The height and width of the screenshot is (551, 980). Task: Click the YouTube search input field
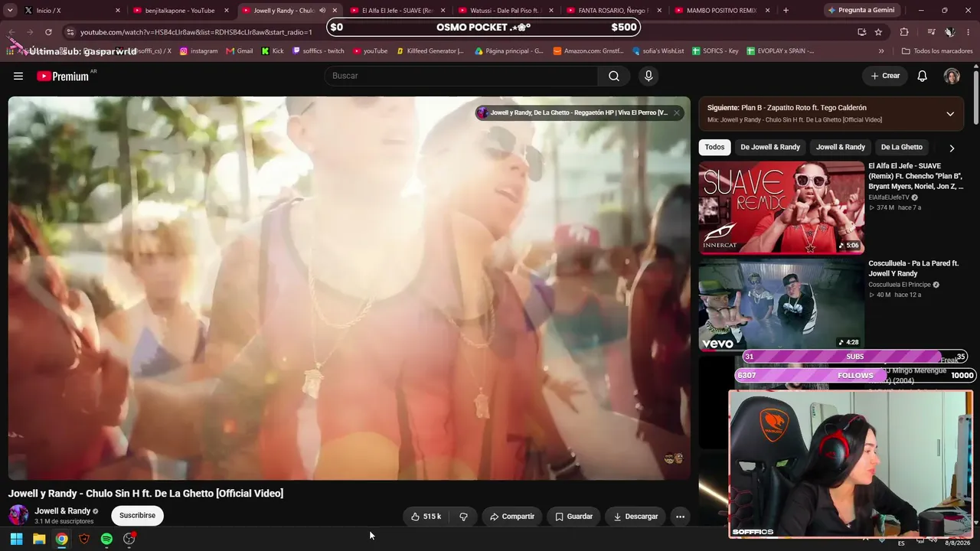tap(461, 76)
